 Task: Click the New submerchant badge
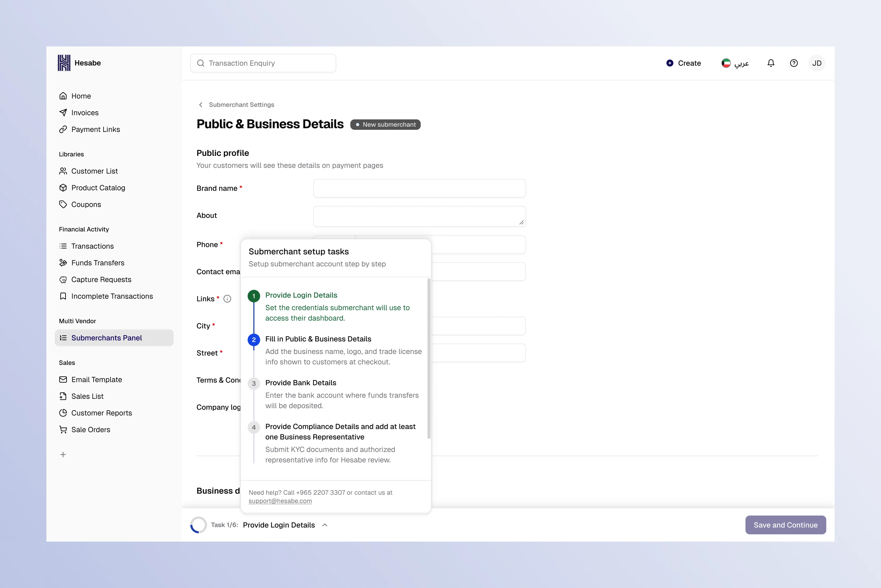(x=385, y=125)
